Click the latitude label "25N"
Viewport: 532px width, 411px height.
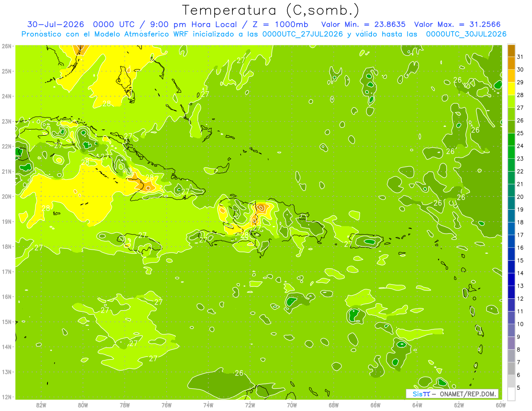(7, 71)
